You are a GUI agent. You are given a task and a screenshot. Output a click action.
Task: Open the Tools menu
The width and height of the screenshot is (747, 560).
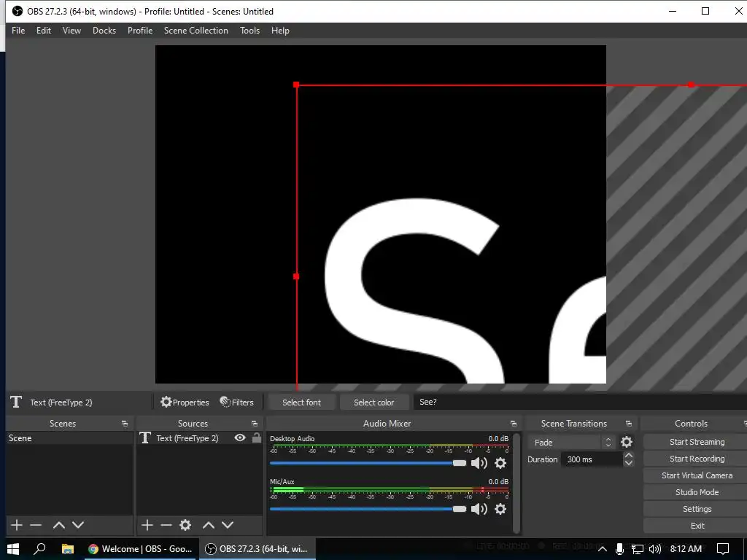(x=249, y=31)
